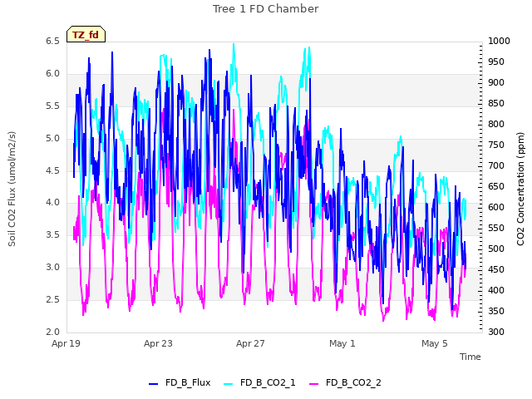Click the 550 right axis value
This screenshot has height=399, width=532.
496,228
